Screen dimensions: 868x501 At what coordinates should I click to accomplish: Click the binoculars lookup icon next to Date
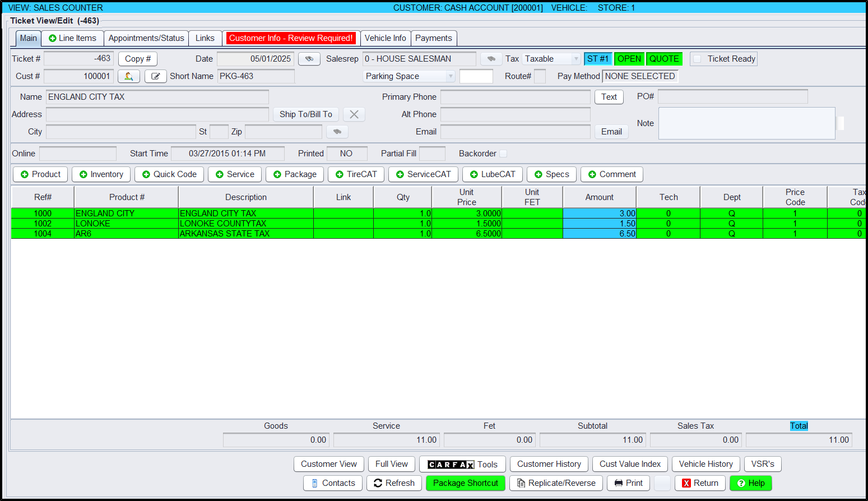[x=309, y=59]
